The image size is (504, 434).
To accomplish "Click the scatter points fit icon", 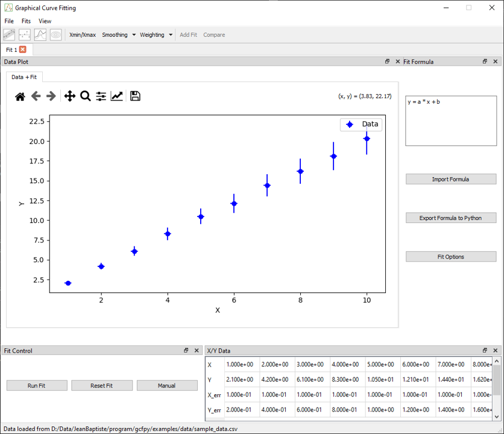I will click(25, 35).
